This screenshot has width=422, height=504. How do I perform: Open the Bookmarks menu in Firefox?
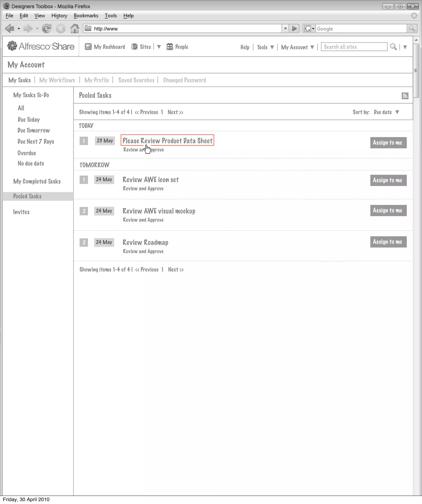86,16
